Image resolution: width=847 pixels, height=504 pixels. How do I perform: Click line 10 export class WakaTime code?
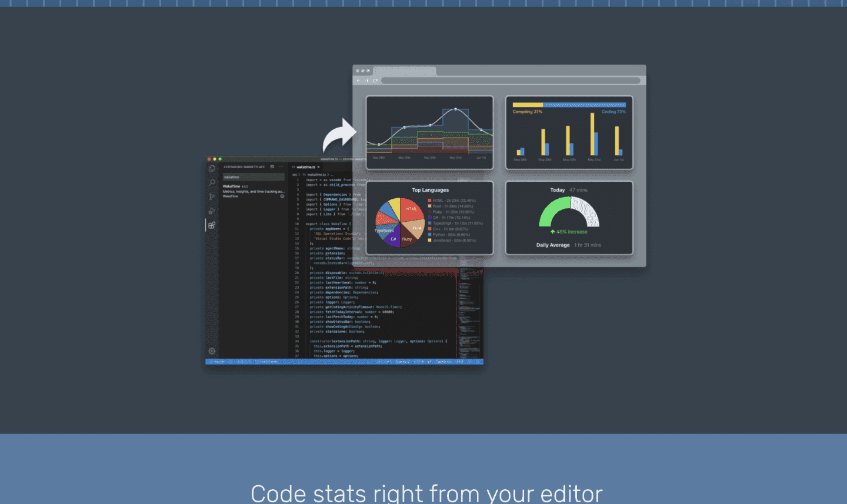coord(328,224)
